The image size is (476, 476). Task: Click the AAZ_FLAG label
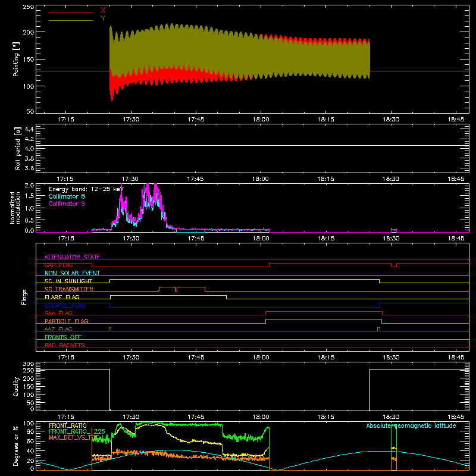click(x=58, y=329)
